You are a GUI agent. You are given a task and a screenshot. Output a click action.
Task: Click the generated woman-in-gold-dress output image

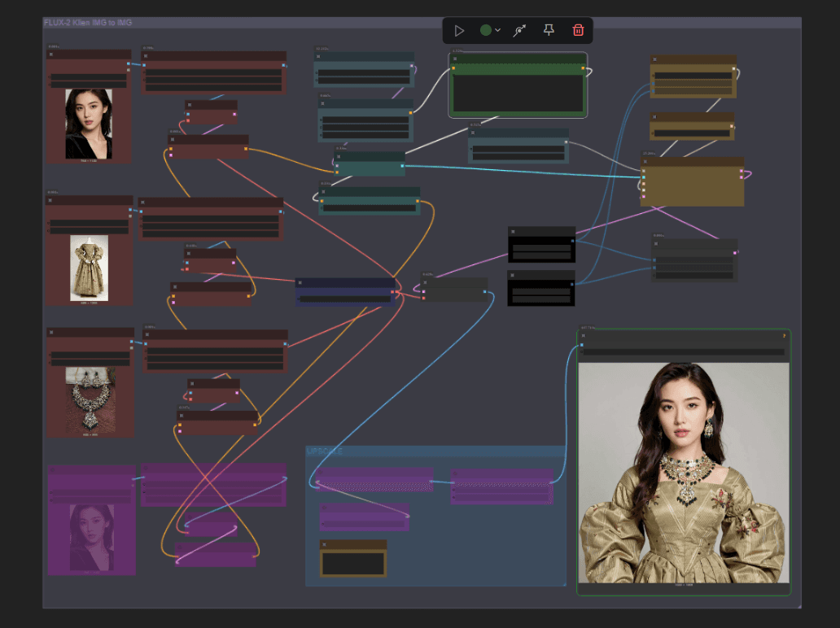click(684, 473)
